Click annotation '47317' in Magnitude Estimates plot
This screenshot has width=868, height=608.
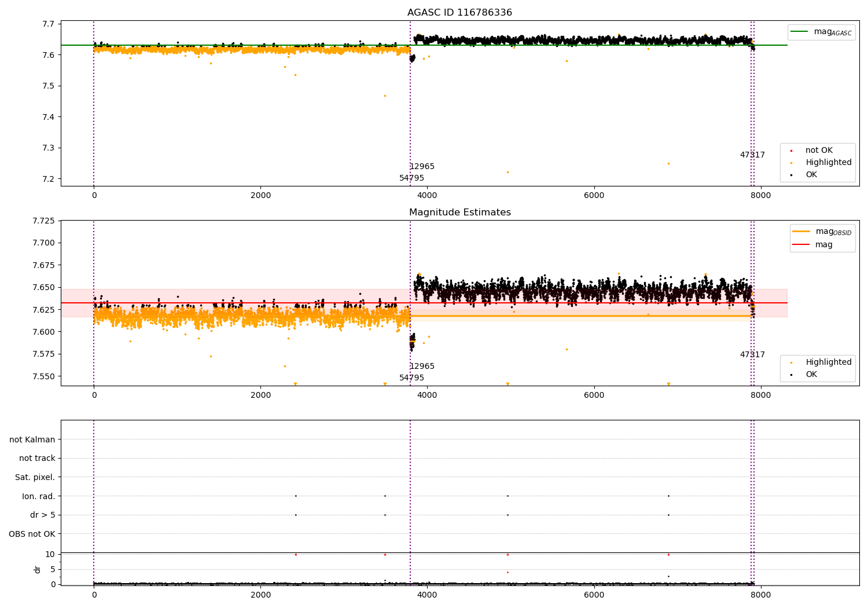click(752, 355)
